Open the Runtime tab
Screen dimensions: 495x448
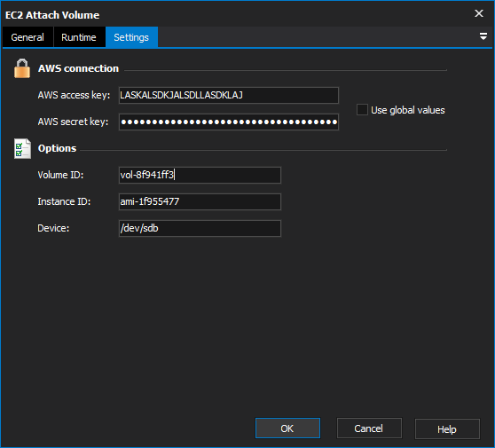[x=79, y=37]
